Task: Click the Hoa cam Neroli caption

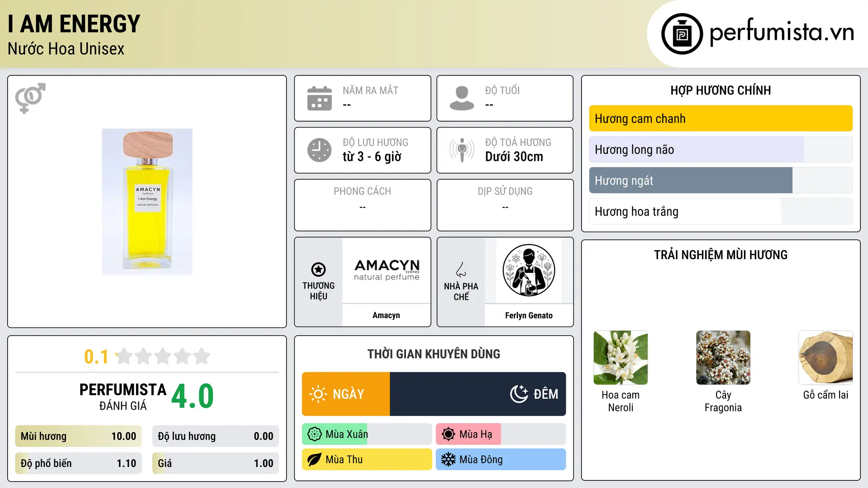Action: [620, 401]
